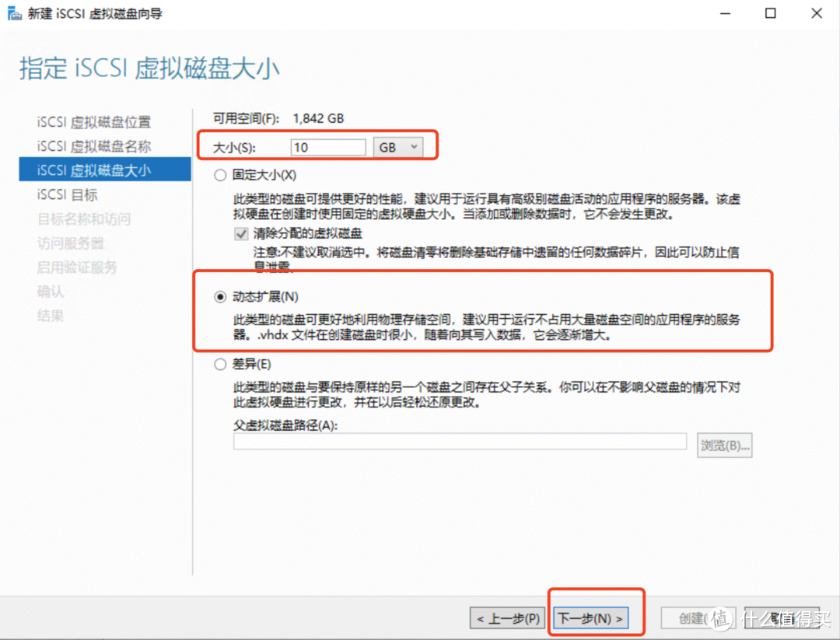Go to iSCSI 虚拟磁盘位置 step
840x640 pixels.
pos(94,122)
